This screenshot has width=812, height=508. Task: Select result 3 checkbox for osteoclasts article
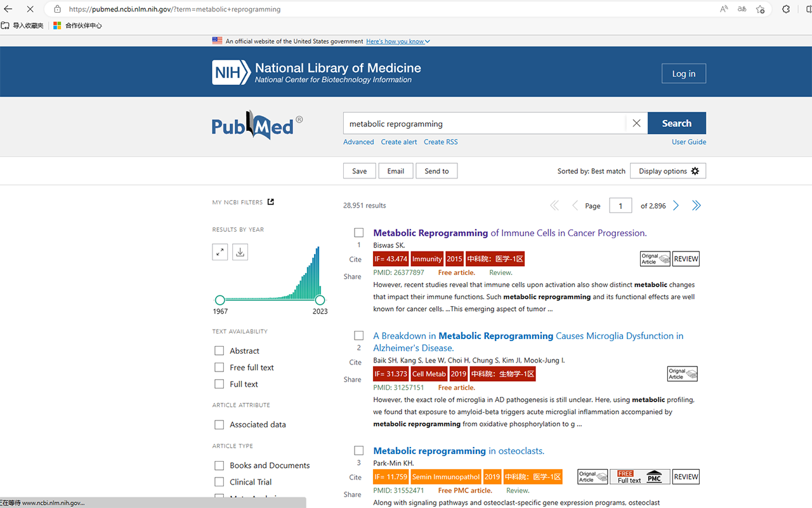coord(359,451)
